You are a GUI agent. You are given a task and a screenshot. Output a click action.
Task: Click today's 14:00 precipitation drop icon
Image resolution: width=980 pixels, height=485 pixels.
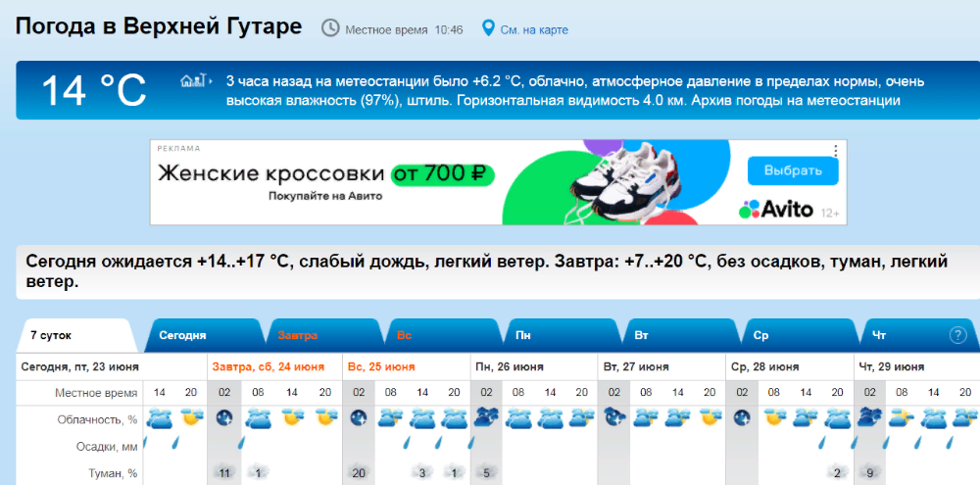[147, 444]
